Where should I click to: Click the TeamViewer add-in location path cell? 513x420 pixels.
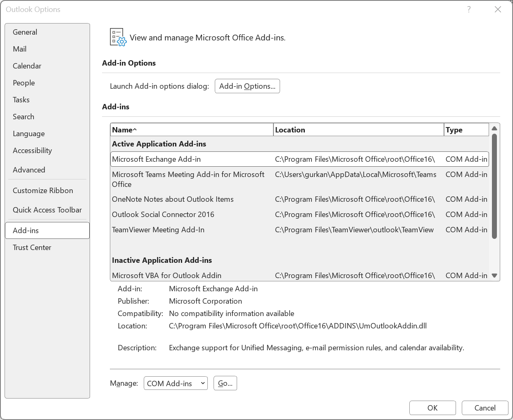(354, 230)
